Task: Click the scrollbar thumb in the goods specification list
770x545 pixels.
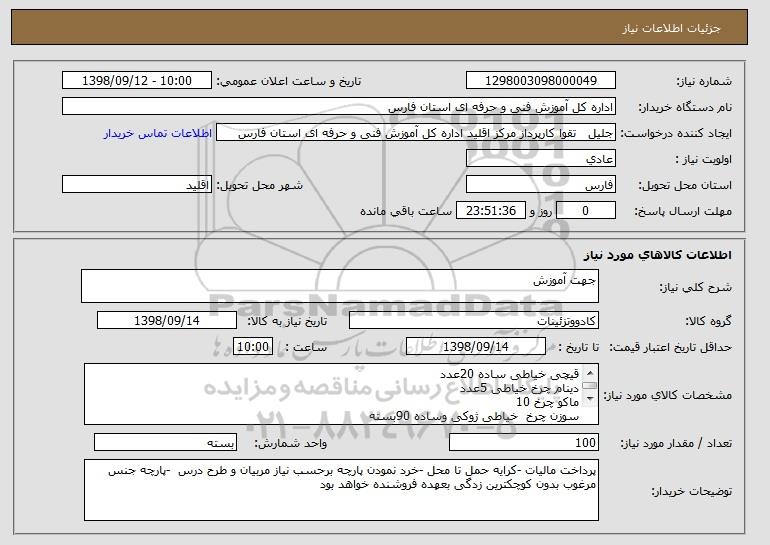Action: tap(590, 386)
